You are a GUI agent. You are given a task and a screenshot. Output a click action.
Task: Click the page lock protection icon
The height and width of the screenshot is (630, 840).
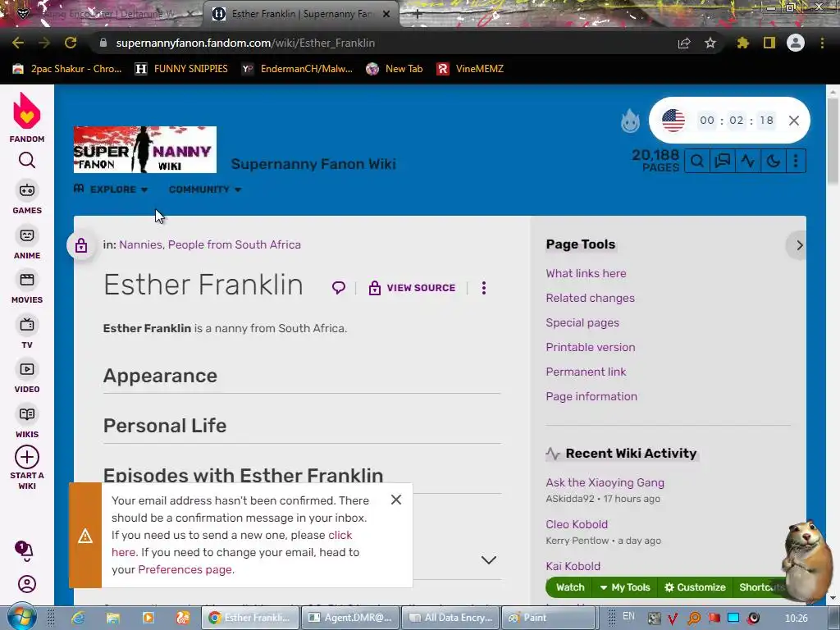[x=81, y=245]
